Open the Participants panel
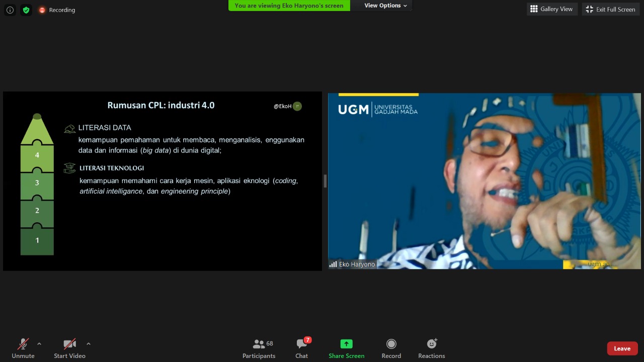 259,348
